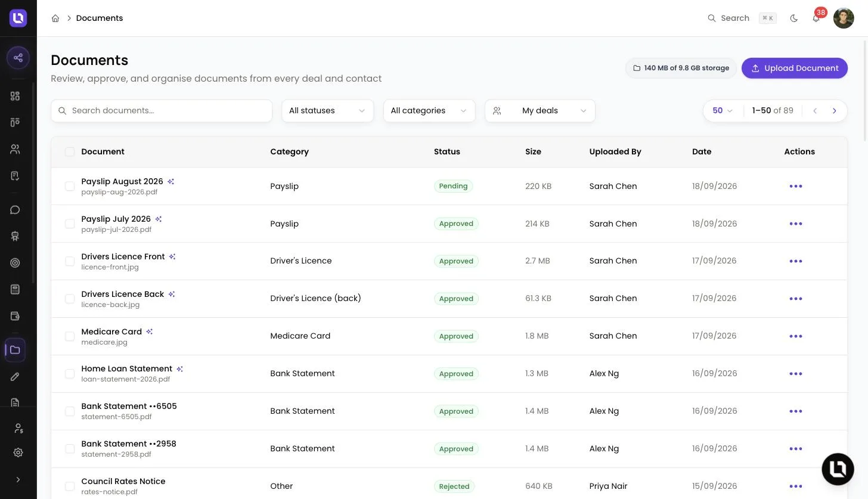868x499 pixels.
Task: Open the user billing icon in sidebar
Action: 18,428
